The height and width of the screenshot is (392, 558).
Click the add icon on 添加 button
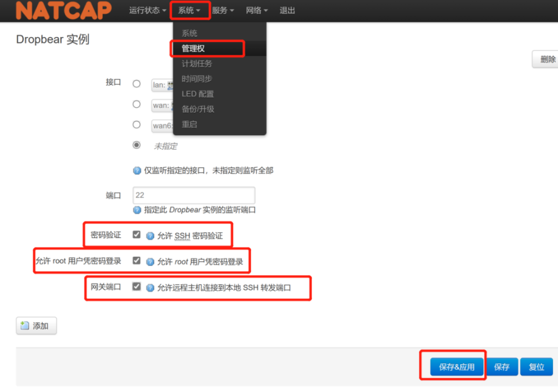[x=24, y=325]
